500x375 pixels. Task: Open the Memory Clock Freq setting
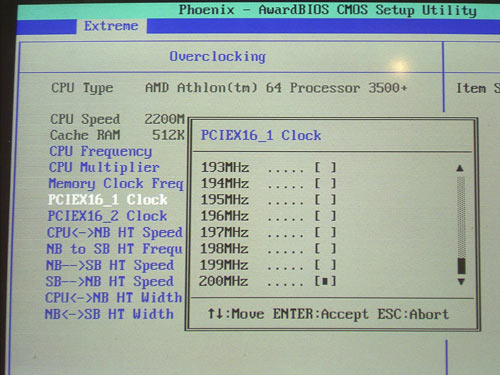[x=116, y=184]
